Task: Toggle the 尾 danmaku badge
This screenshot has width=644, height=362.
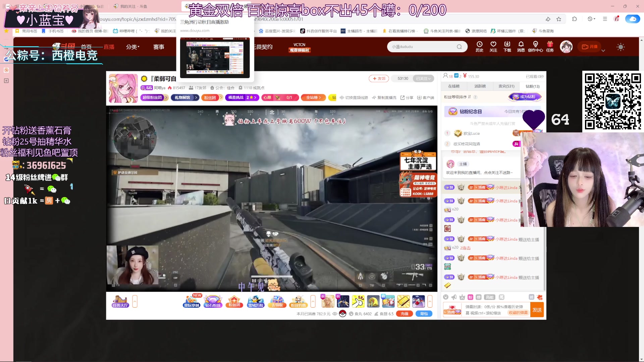Action: click(501, 297)
